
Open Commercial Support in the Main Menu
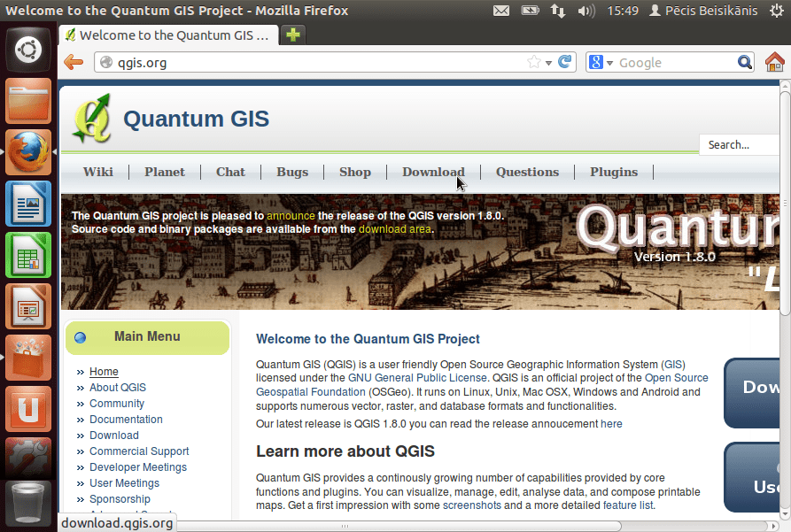click(139, 451)
